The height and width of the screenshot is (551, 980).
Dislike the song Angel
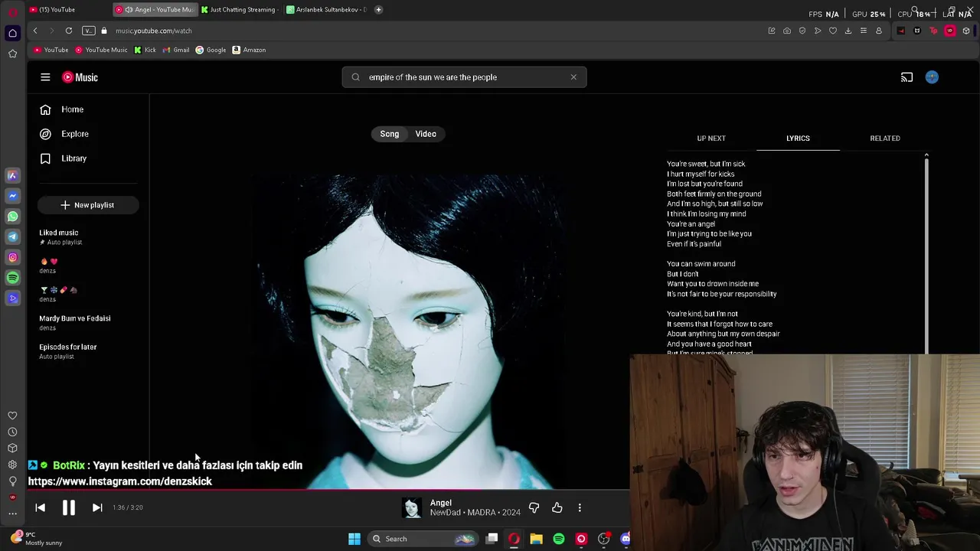pos(534,507)
